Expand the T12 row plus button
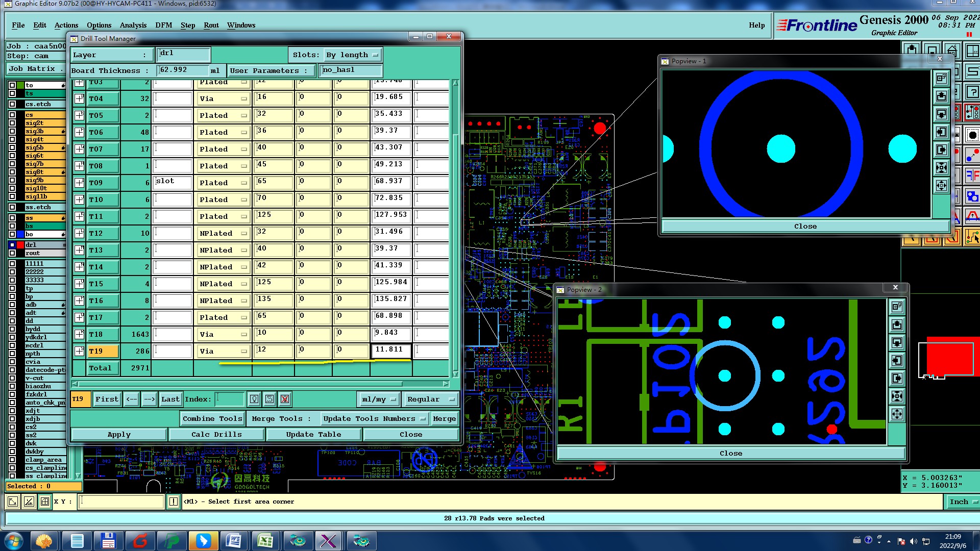980x551 pixels. 79,233
